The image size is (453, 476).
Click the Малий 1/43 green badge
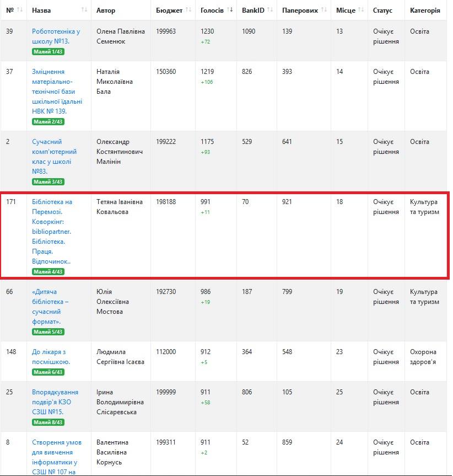(48, 52)
